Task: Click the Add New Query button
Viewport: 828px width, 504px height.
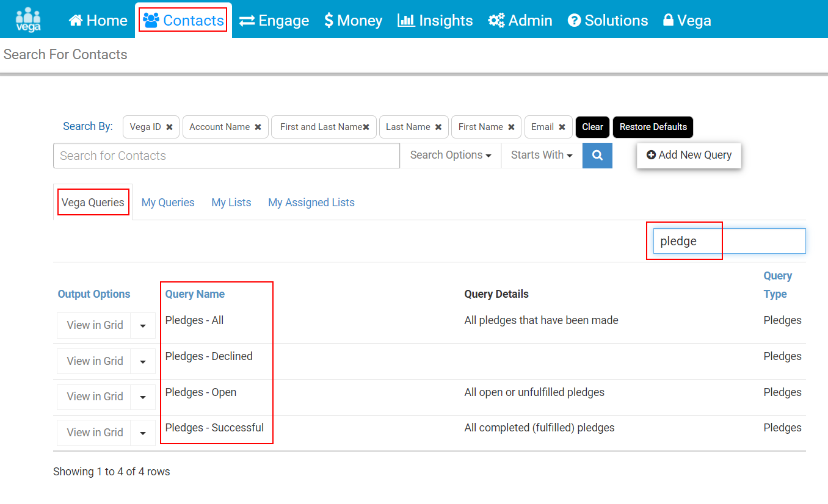Action: (x=689, y=155)
